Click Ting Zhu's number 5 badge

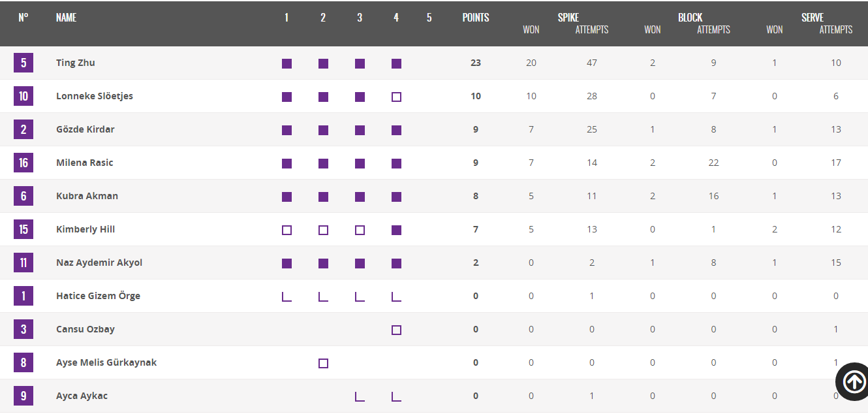pos(23,63)
